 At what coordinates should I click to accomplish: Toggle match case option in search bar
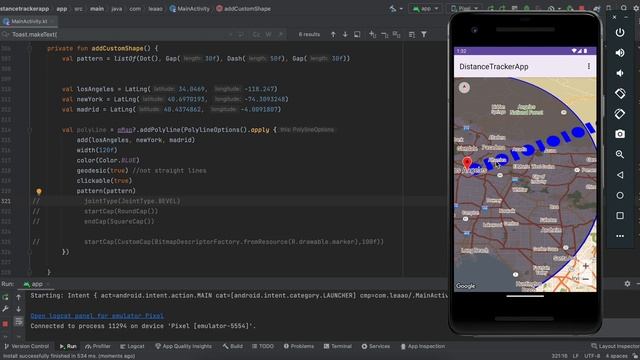pyautogui.click(x=256, y=35)
